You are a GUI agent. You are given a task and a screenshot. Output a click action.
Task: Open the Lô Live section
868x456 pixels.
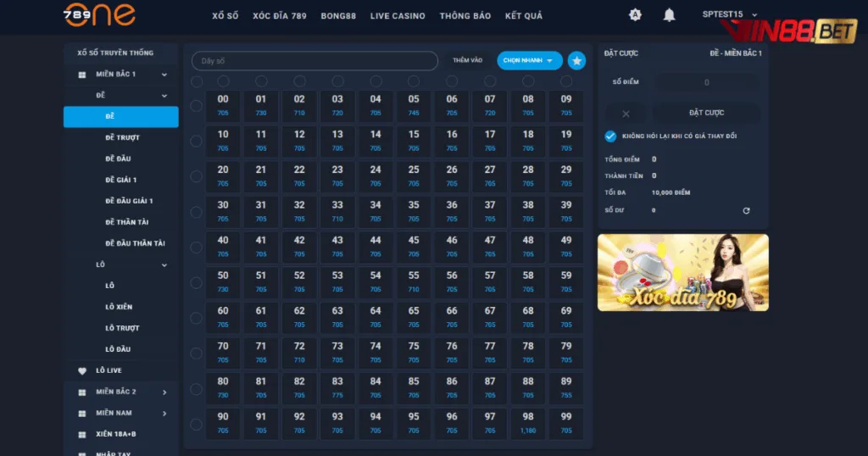click(x=108, y=370)
